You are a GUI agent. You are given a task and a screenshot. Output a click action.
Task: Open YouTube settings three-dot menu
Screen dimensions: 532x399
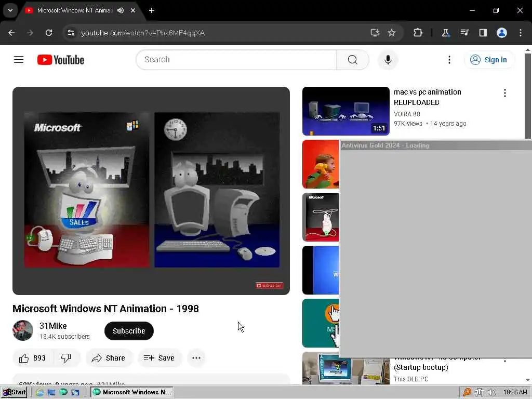[449, 60]
